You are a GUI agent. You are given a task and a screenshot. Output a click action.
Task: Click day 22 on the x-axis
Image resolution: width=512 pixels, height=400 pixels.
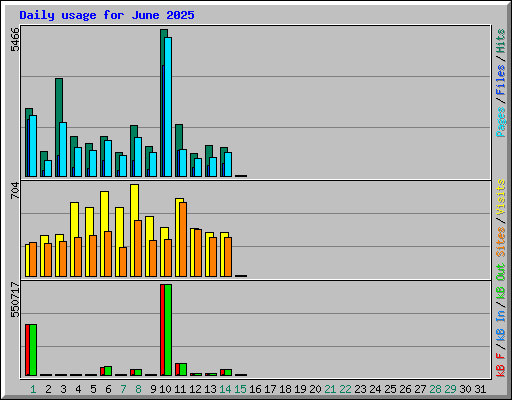(345, 389)
